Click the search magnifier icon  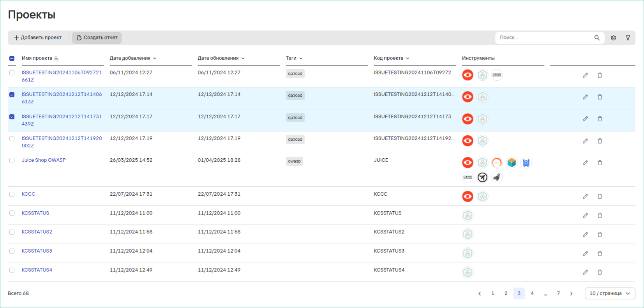click(596, 38)
